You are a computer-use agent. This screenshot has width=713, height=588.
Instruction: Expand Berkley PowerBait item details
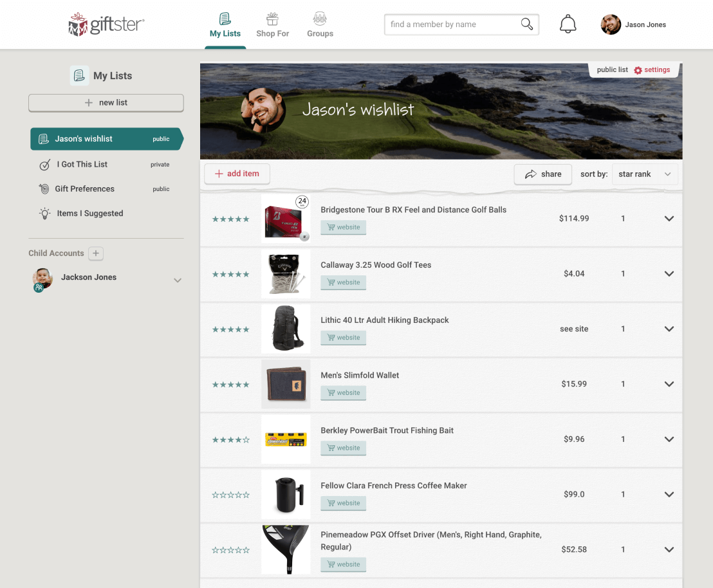669,439
